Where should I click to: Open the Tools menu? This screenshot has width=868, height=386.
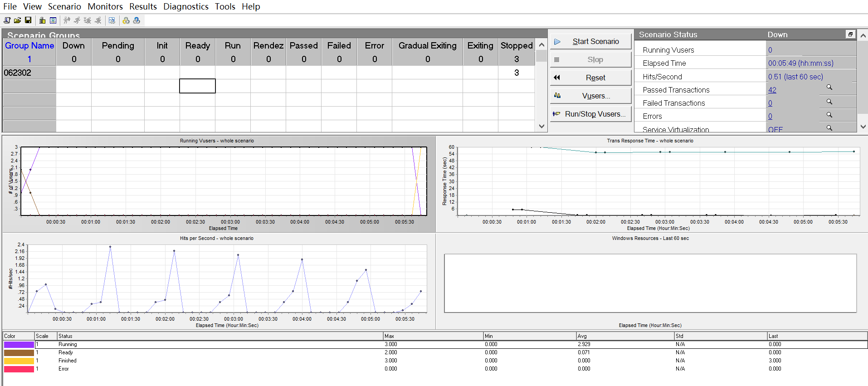[x=225, y=6]
